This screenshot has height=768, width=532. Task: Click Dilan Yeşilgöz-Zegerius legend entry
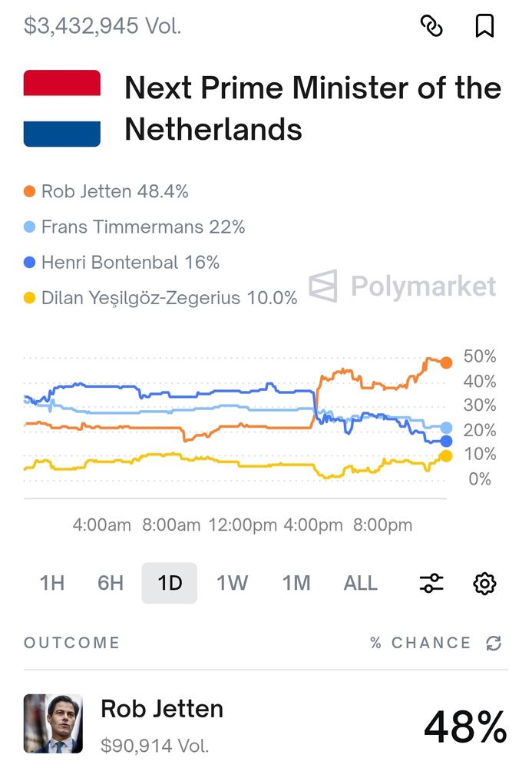161,298
